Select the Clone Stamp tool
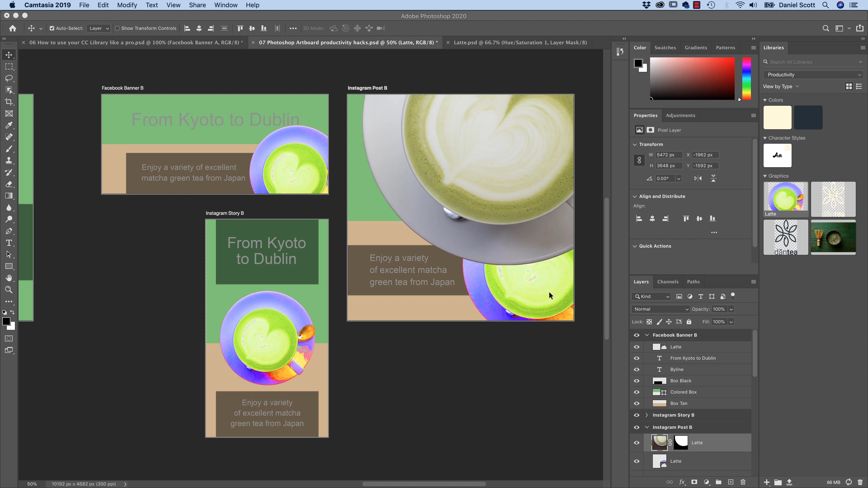 click(x=9, y=161)
